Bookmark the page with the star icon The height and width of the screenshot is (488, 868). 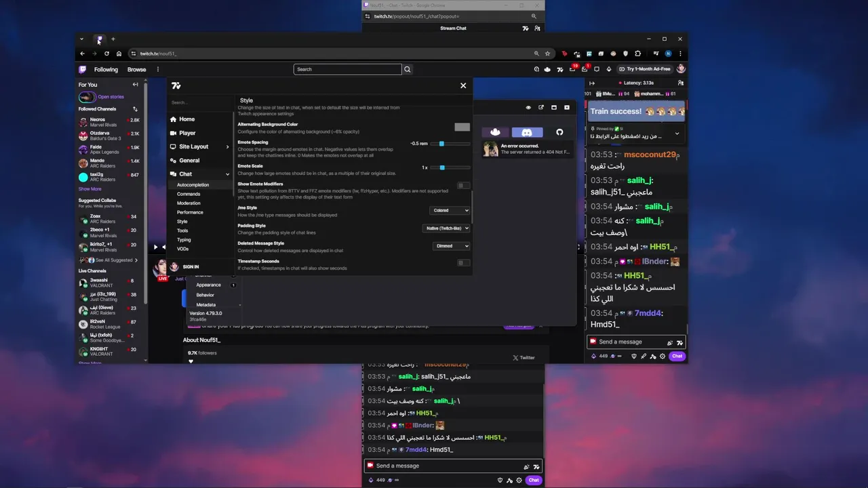tap(547, 54)
